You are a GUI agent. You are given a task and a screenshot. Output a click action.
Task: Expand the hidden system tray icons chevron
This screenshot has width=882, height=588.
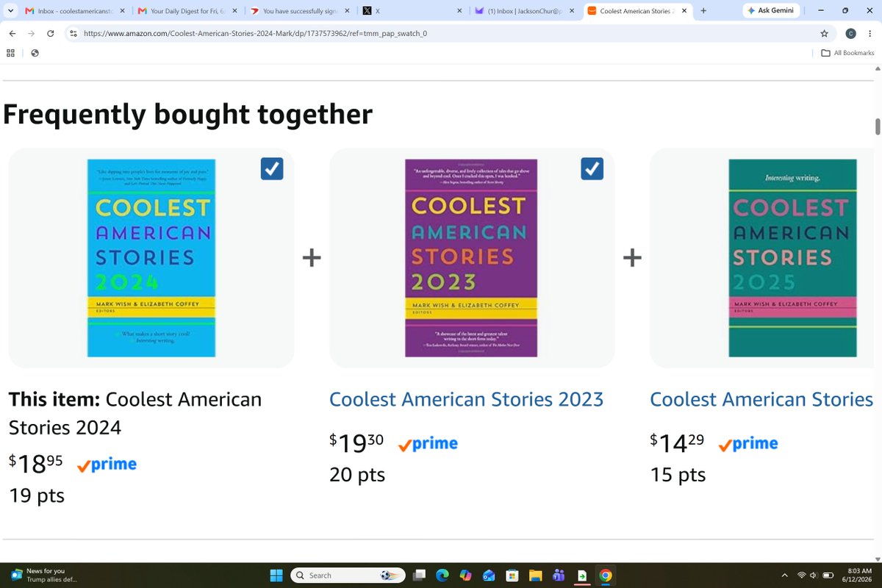pyautogui.click(x=784, y=576)
